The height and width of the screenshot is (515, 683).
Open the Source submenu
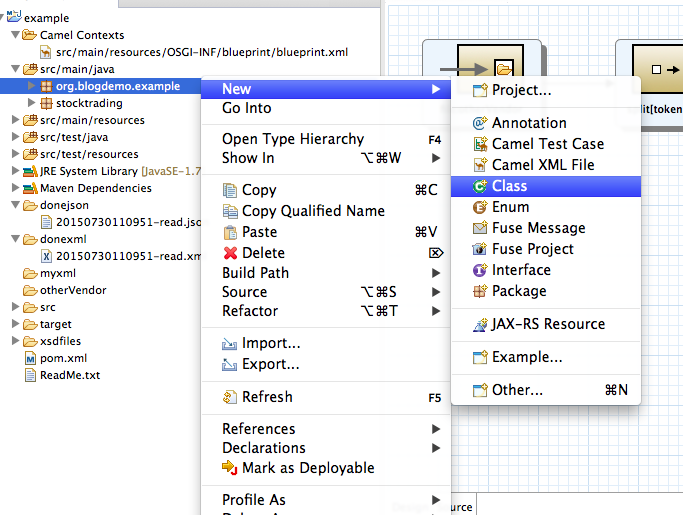click(x=326, y=292)
